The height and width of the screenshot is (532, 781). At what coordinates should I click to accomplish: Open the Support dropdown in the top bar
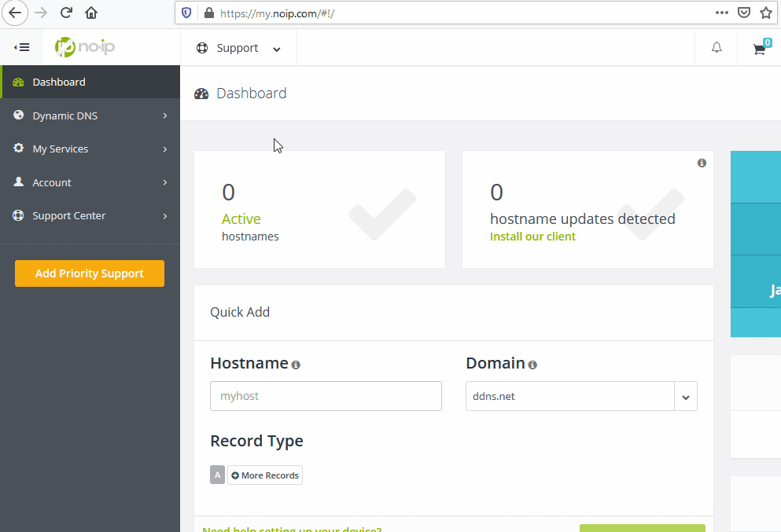click(238, 48)
